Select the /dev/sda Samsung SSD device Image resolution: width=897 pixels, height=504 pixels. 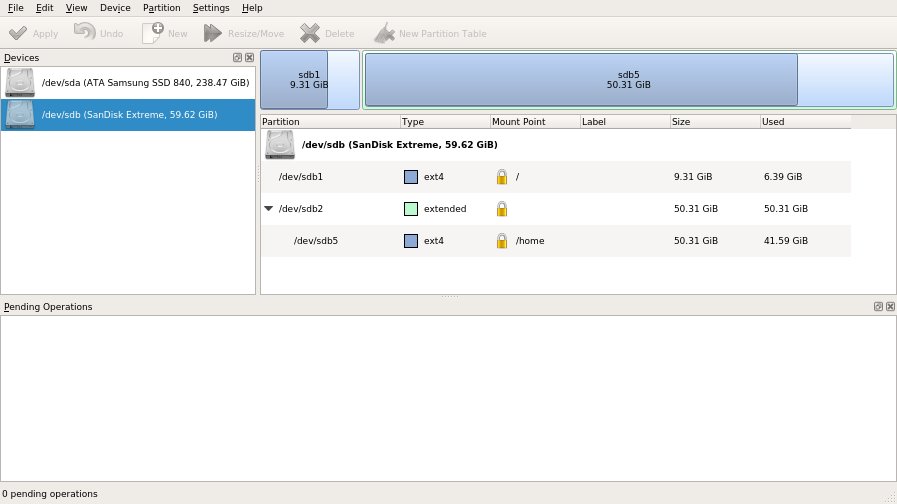tap(128, 83)
